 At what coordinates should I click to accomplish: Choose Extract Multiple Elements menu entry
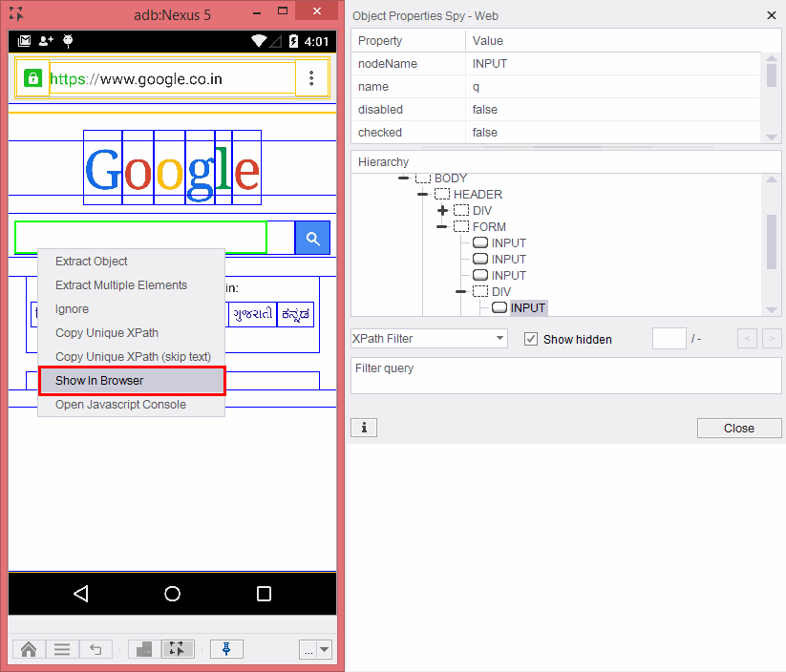pyautogui.click(x=121, y=285)
